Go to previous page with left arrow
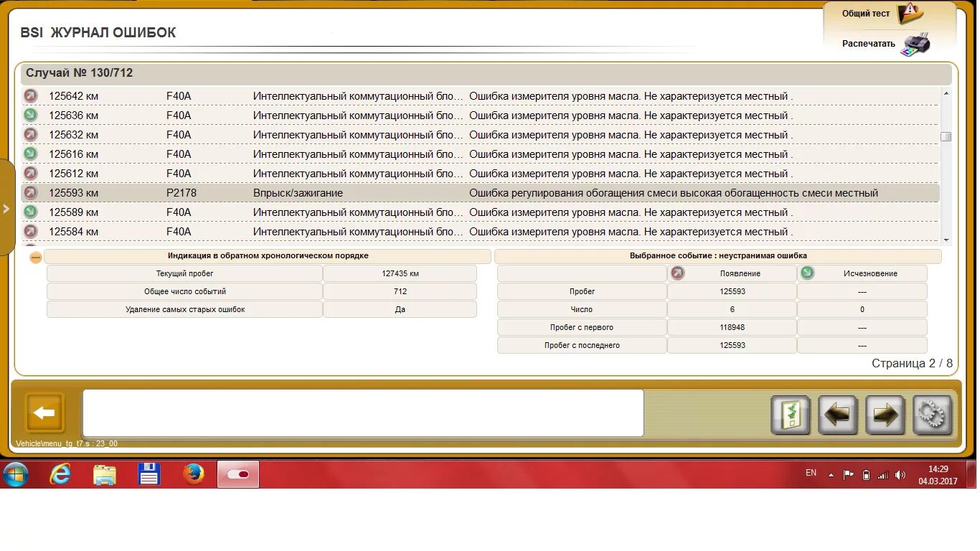This screenshot has width=980, height=551. 838,415
